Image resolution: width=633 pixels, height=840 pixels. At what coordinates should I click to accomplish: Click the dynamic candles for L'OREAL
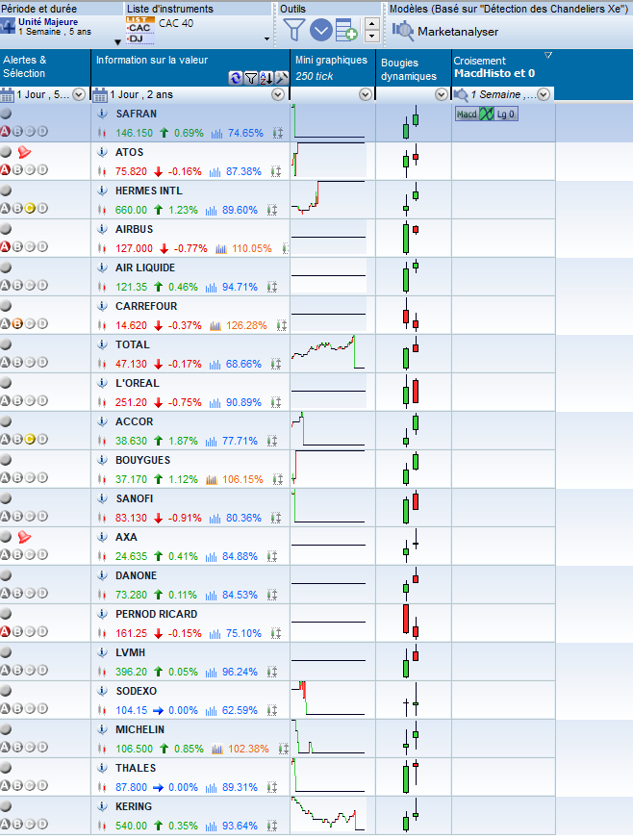[411, 392]
